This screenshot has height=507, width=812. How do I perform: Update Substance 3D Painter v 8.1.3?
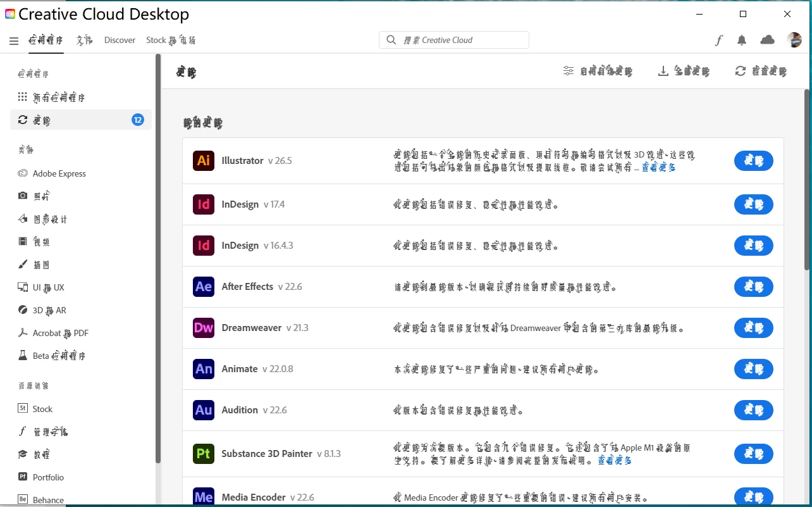pos(753,454)
